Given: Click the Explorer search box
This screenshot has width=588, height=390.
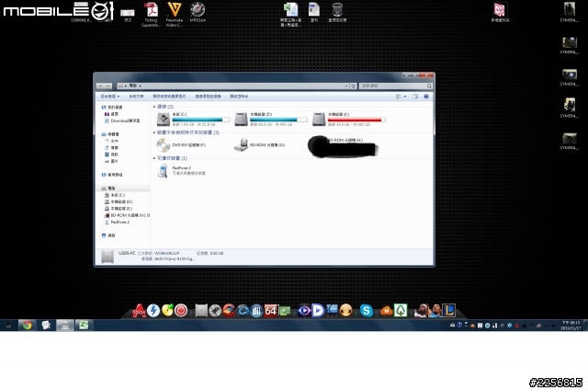Looking at the screenshot, I should [396, 86].
